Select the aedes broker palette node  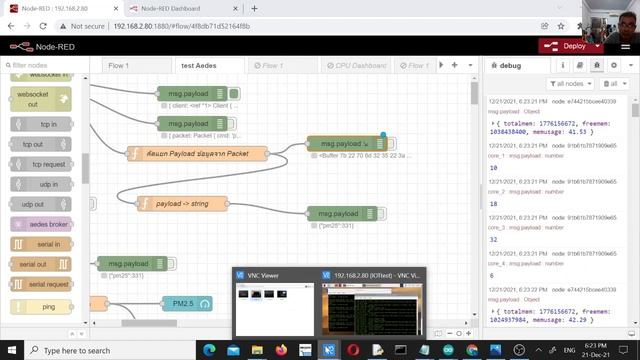[x=41, y=224]
